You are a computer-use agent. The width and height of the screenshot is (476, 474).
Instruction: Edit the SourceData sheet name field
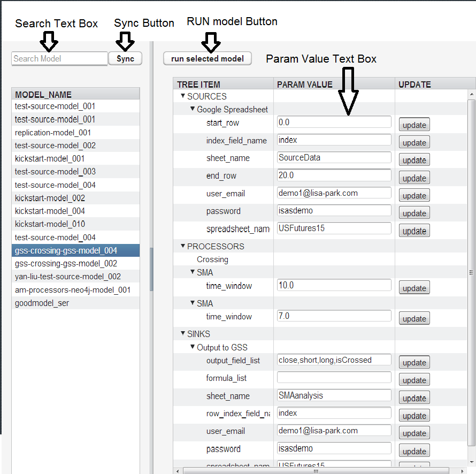pos(334,157)
